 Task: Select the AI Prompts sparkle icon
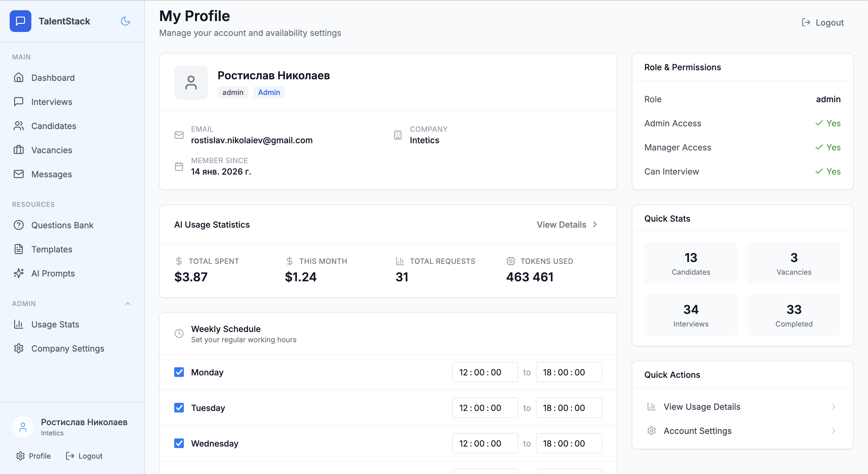coord(19,273)
